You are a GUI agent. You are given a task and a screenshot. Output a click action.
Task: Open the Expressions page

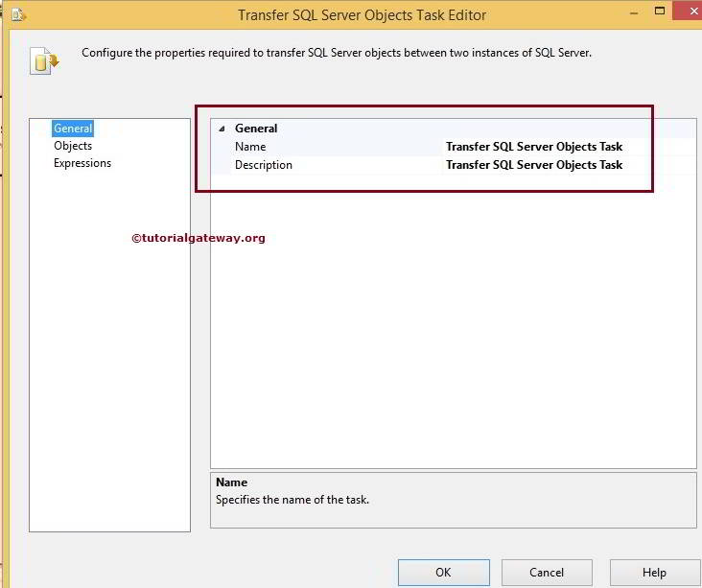(x=82, y=163)
